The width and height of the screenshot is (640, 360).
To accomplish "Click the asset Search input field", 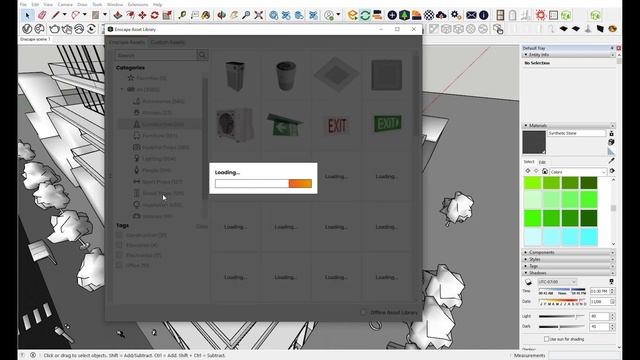I will [156, 55].
